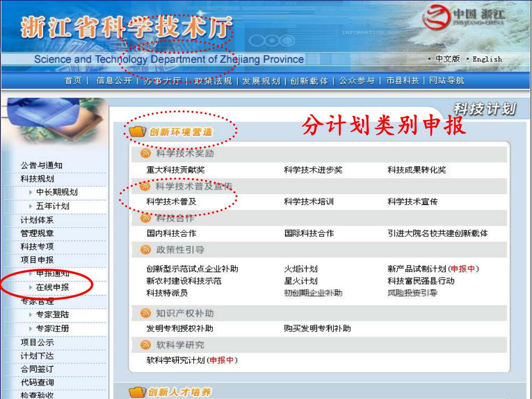Click the 创新人才培养 folder icon
532x399 pixels.
[137, 392]
